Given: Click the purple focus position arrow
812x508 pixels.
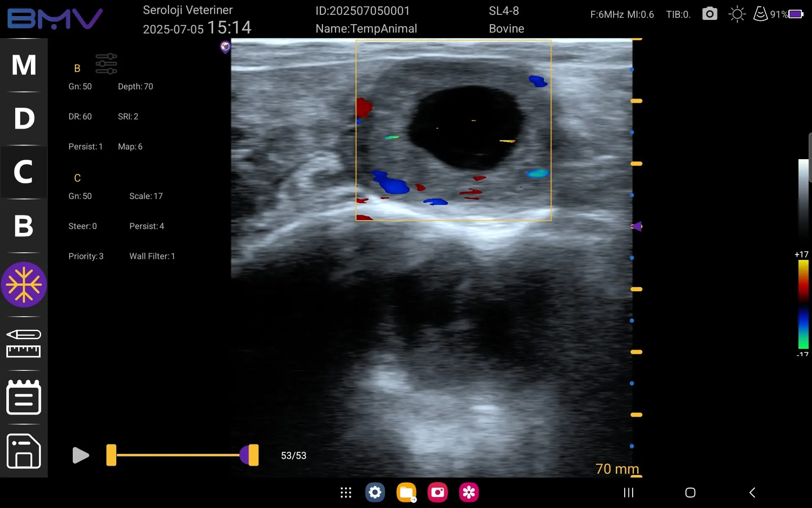Looking at the screenshot, I should (x=636, y=226).
